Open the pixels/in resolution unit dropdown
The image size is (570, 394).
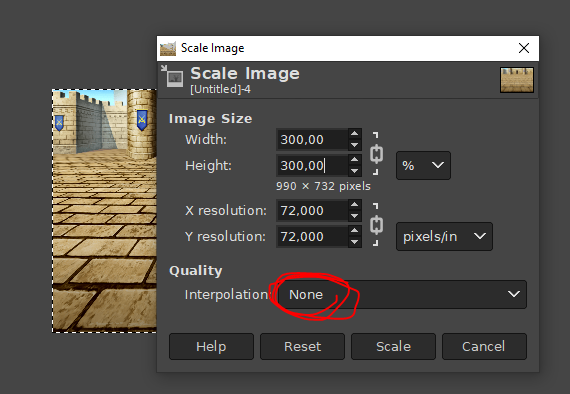coord(444,236)
